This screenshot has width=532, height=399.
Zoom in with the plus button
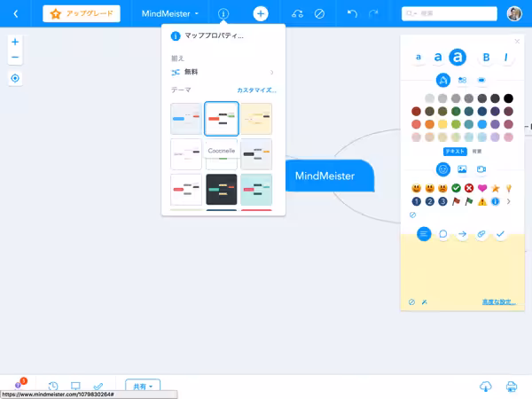15,42
